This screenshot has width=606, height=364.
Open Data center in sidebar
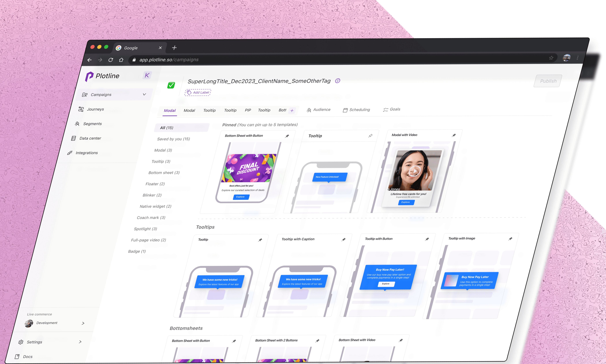coord(90,138)
